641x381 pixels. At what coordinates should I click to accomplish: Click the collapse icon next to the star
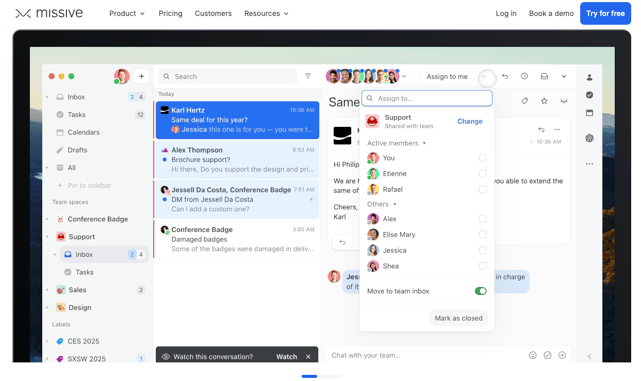(564, 101)
